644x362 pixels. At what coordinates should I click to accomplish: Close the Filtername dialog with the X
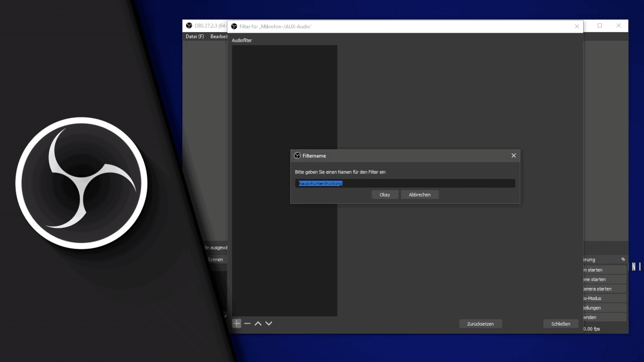tap(514, 155)
